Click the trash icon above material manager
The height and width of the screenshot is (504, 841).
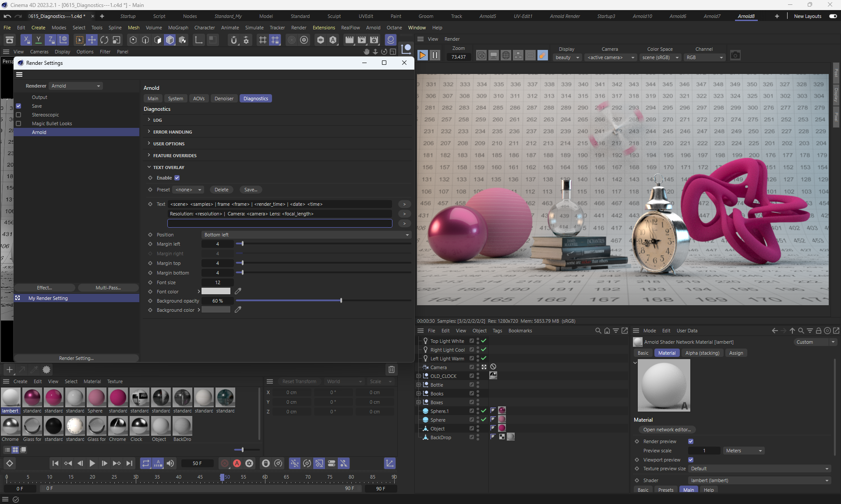[391, 370]
